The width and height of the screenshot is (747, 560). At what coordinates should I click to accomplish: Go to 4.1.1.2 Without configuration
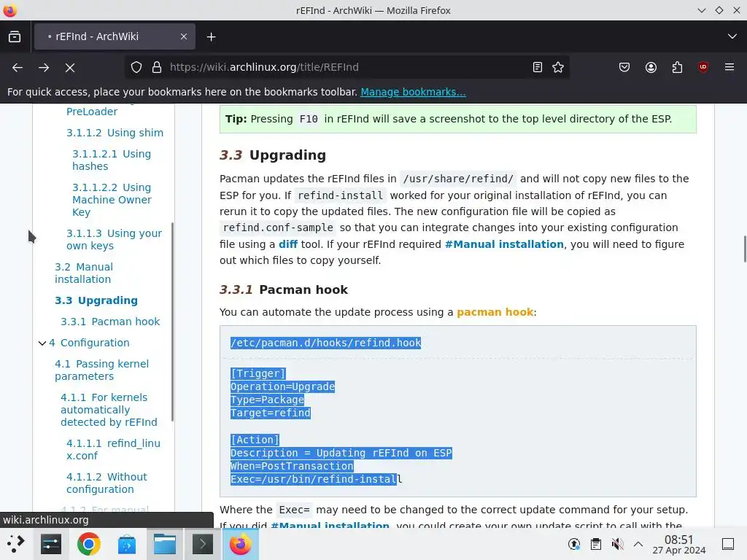coord(107,483)
